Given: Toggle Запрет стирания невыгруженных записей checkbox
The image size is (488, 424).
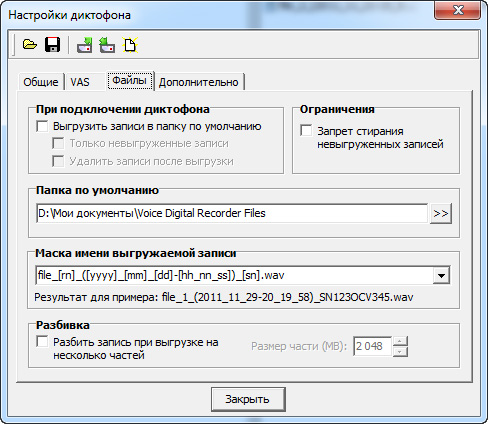Looking at the screenshot, I should pos(306,131).
